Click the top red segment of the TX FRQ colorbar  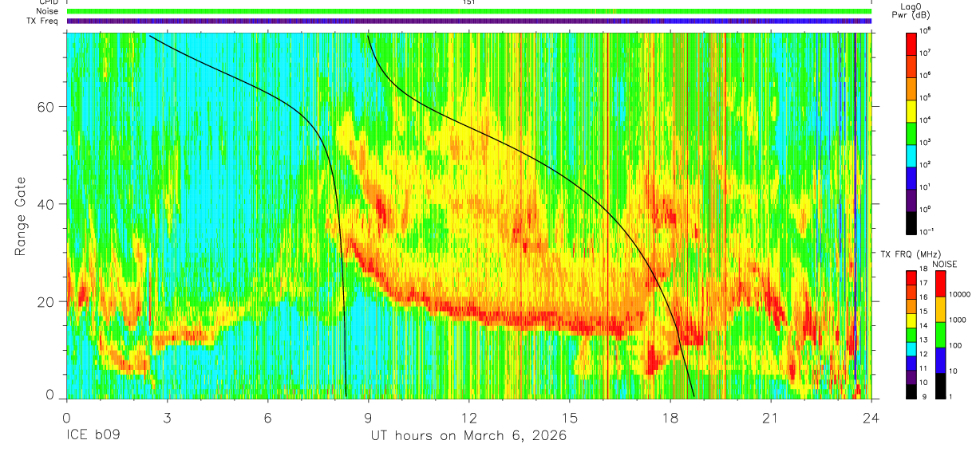pyautogui.click(x=911, y=277)
